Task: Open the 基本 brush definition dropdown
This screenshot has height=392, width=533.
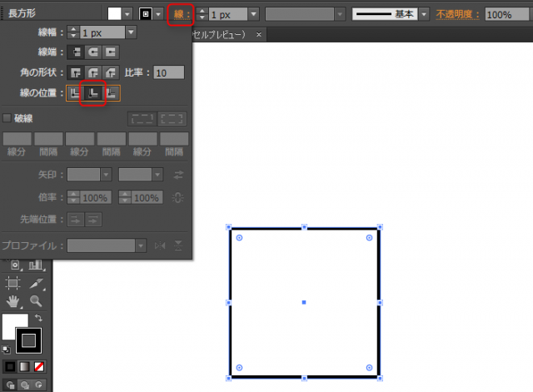Action: [x=424, y=14]
